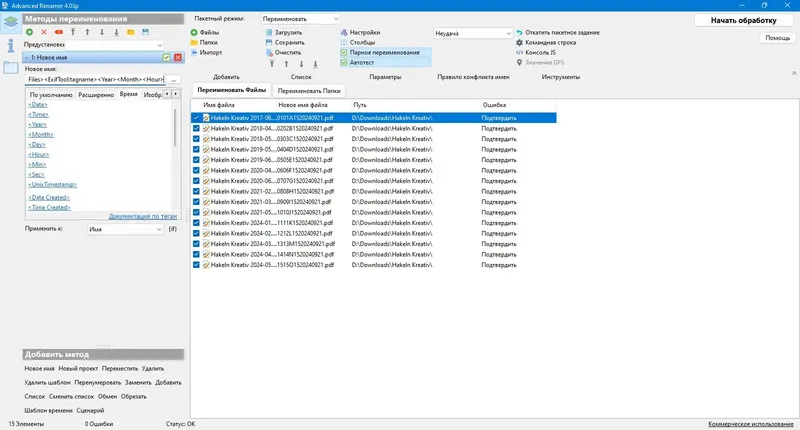Click the Новое имя text field
Viewport: 800px width, 430px height.
pos(95,80)
